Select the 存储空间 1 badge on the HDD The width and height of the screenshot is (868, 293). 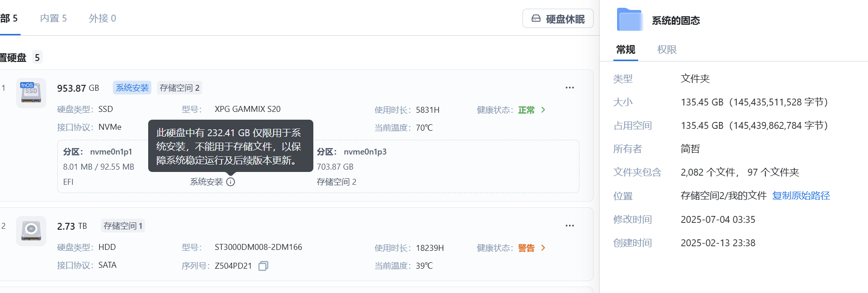(122, 226)
